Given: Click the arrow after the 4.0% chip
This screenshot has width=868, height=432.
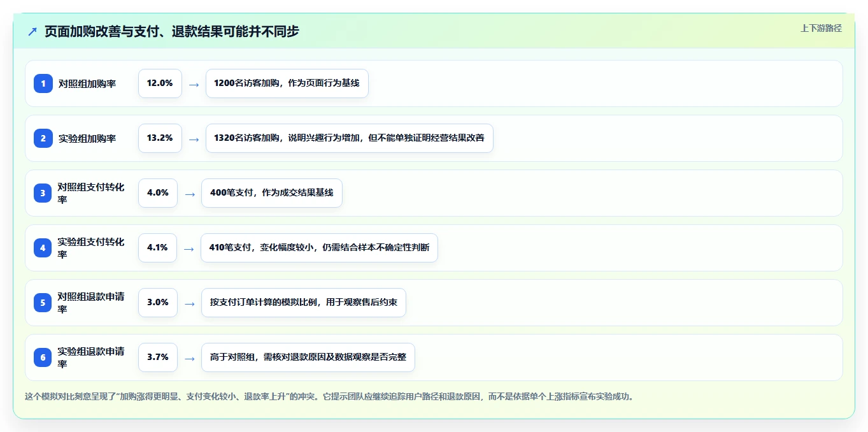Looking at the screenshot, I should tap(190, 194).
